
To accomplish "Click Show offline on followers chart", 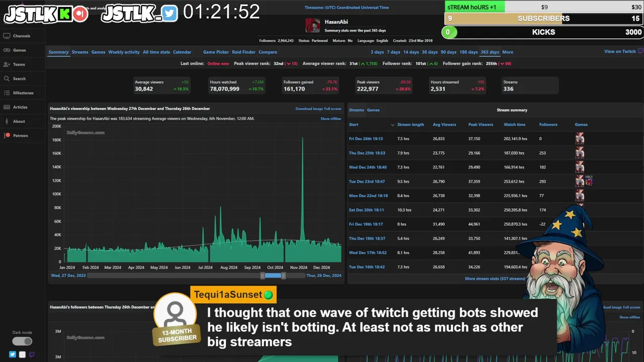I will [x=629, y=317].
